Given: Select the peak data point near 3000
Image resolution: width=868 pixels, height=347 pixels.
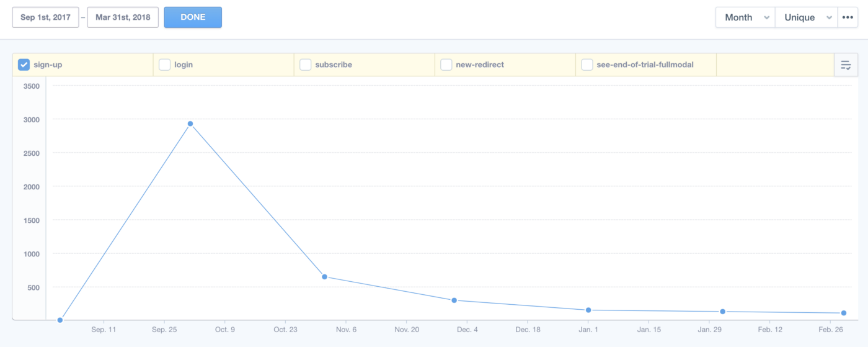Looking at the screenshot, I should coord(190,124).
